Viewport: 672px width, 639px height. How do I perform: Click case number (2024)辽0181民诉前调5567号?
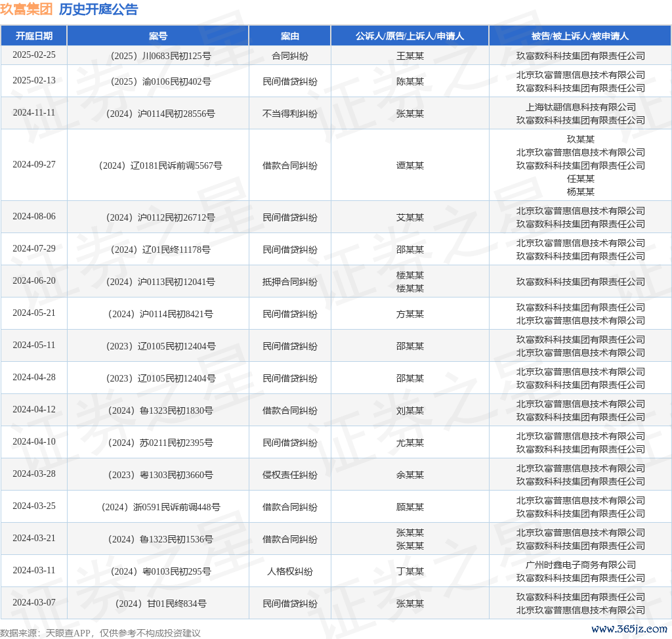tap(160, 165)
